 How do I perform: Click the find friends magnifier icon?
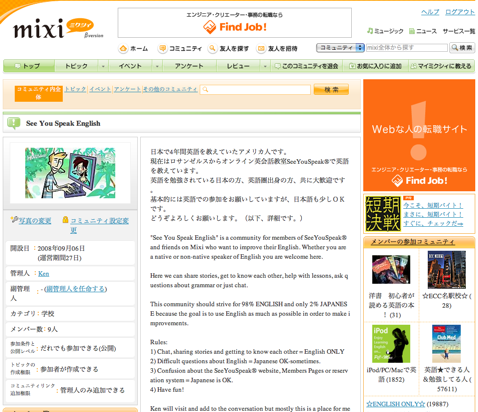[212, 48]
